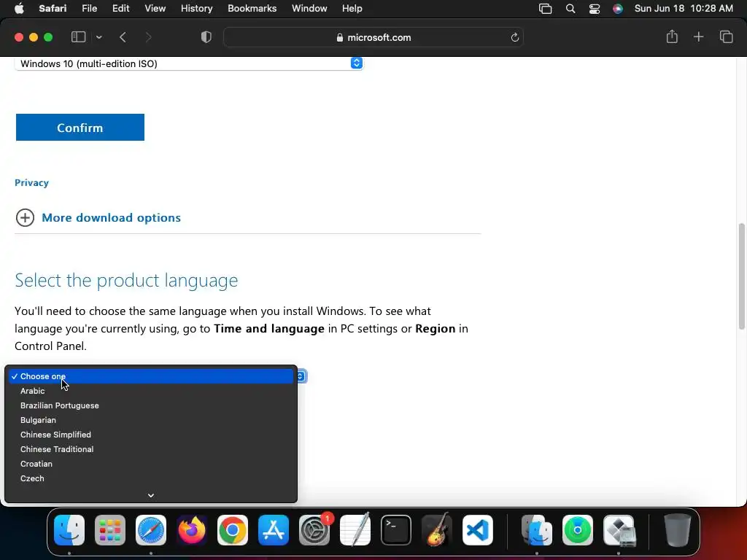Open the Share sheet
The height and width of the screenshot is (560, 747).
coord(672,36)
